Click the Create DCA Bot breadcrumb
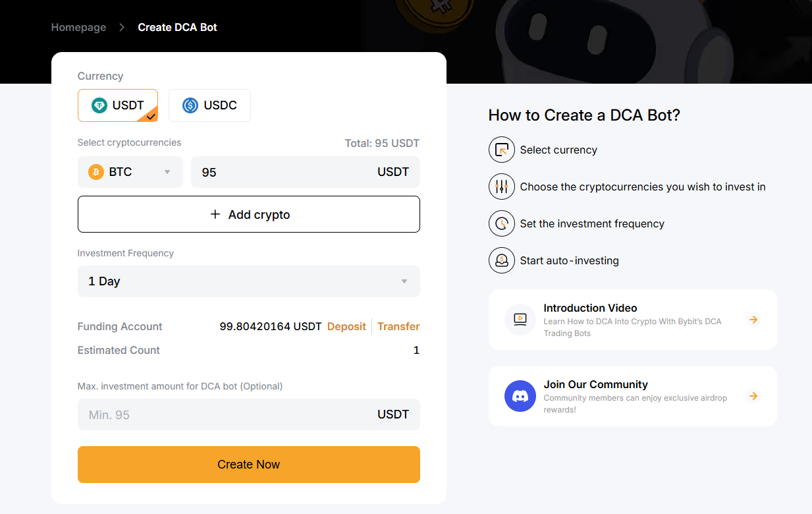 (177, 27)
